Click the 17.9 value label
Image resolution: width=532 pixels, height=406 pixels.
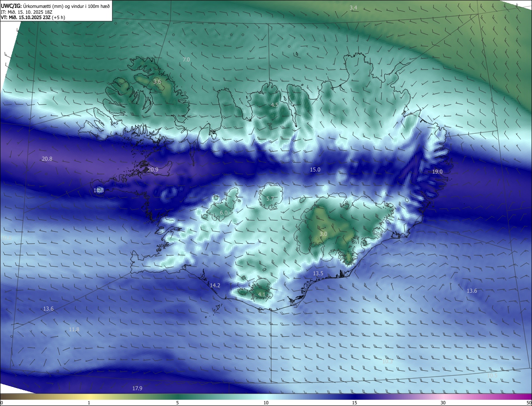click(x=137, y=389)
